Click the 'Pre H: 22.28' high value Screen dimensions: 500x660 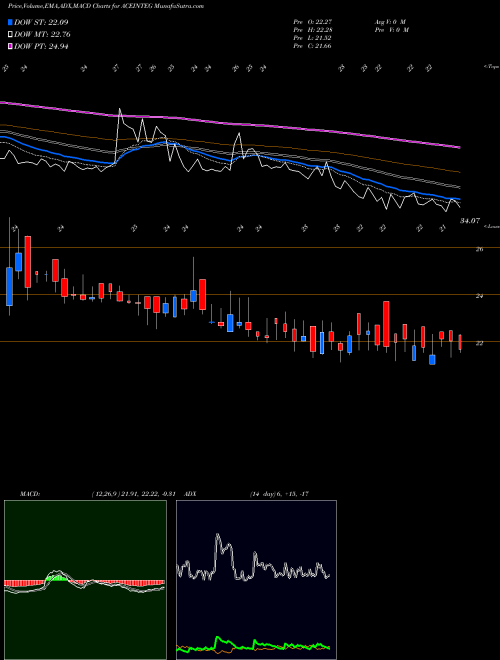(x=313, y=30)
